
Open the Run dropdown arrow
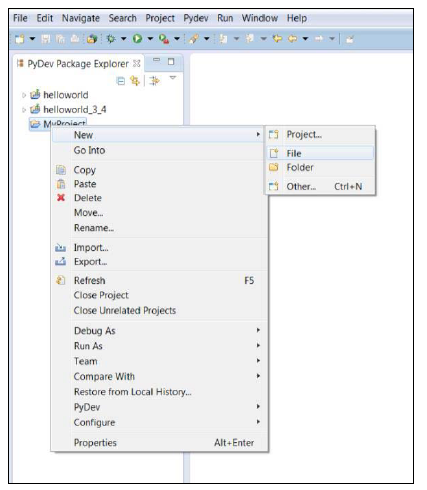point(150,39)
